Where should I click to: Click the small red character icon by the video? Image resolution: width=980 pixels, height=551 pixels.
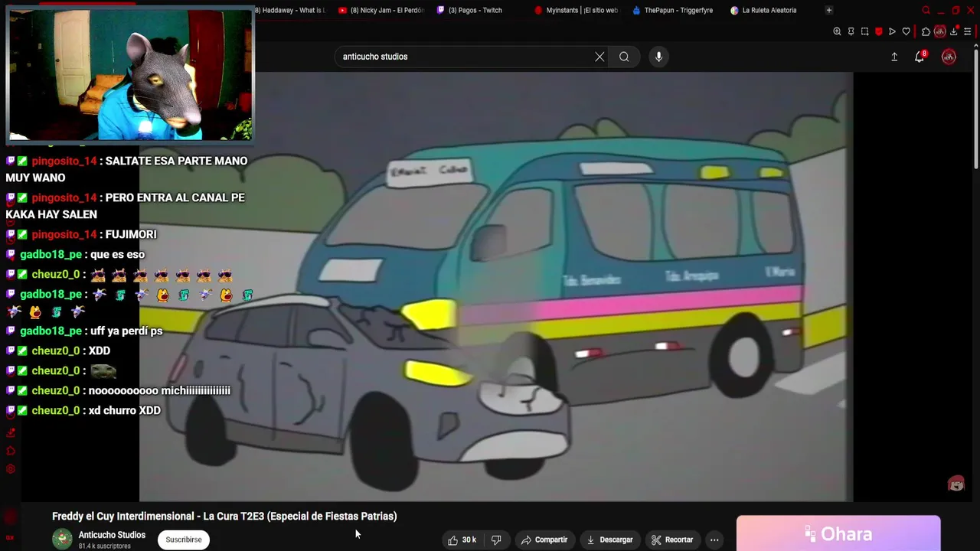(x=955, y=484)
